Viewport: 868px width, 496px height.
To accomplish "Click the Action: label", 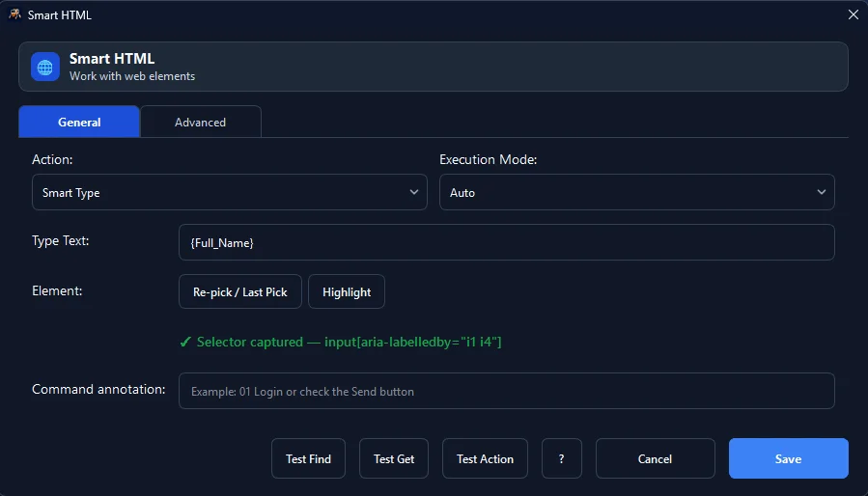I will point(52,159).
